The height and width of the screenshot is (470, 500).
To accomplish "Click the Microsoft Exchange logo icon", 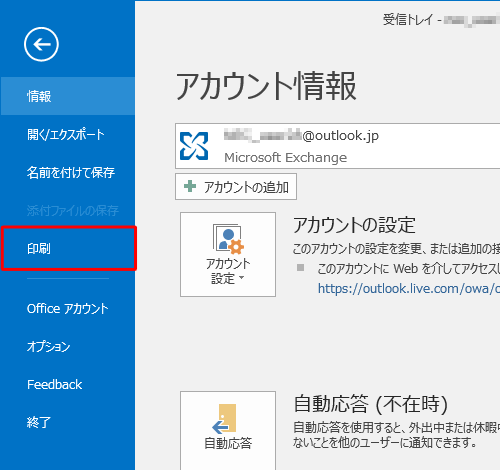I will 194,146.
